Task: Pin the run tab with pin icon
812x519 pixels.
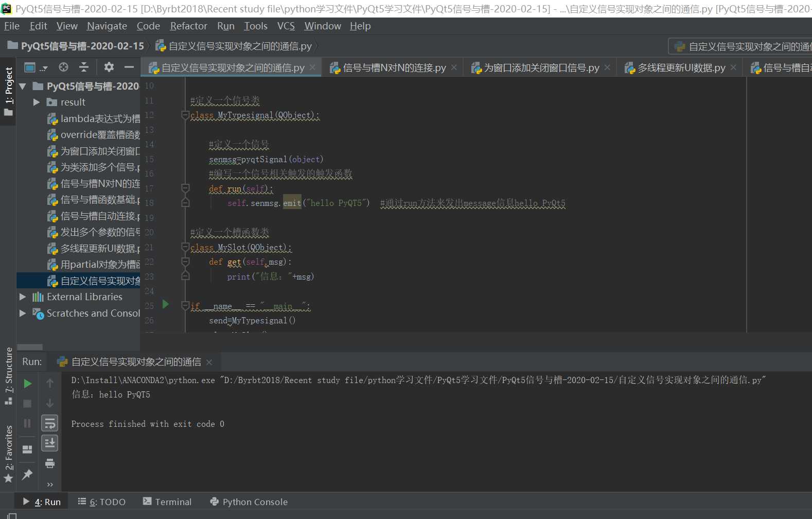Action: pos(28,474)
